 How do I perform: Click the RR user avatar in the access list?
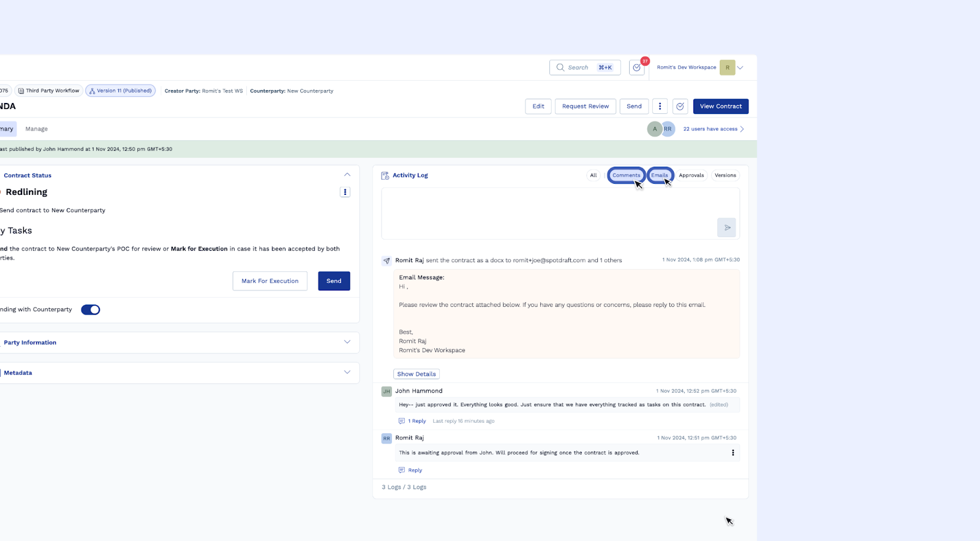[668, 129]
